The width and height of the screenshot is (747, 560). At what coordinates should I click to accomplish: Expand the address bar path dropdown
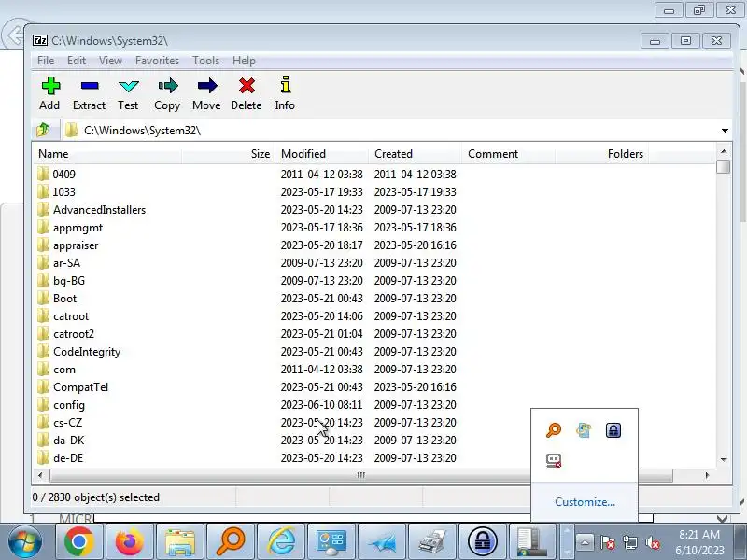tap(725, 131)
